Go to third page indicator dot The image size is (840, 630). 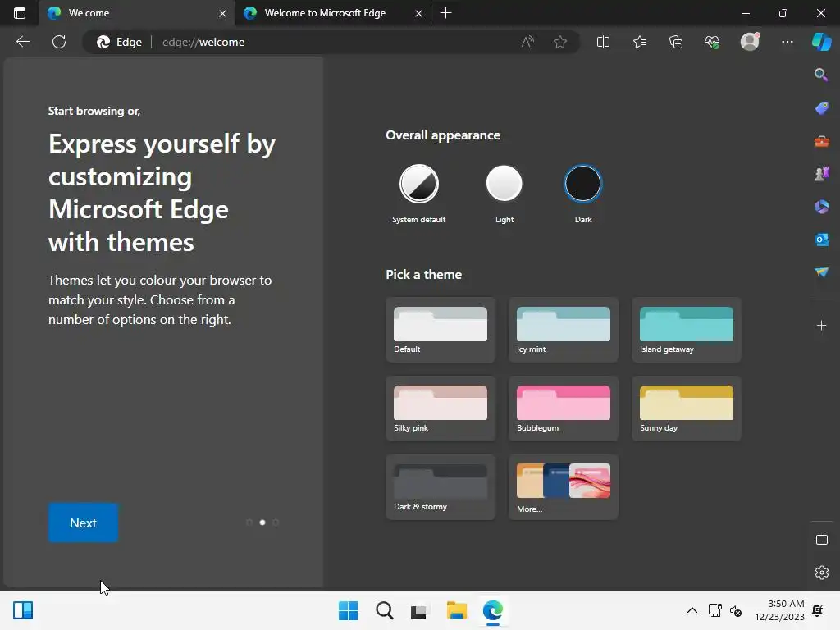point(276,523)
